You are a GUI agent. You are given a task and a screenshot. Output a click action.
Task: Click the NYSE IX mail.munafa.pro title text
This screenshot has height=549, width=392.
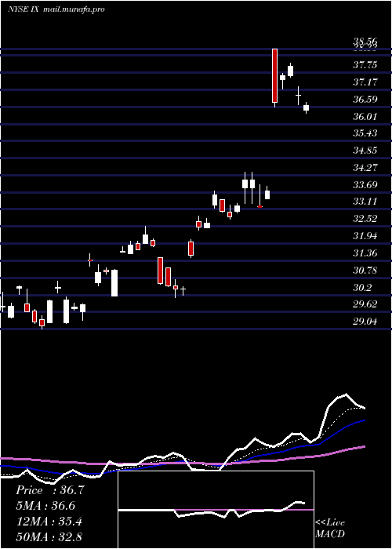[56, 9]
